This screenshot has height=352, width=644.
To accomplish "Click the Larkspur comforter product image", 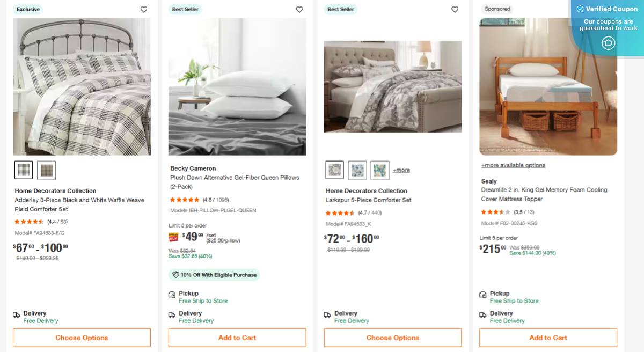I will pyautogui.click(x=392, y=86).
